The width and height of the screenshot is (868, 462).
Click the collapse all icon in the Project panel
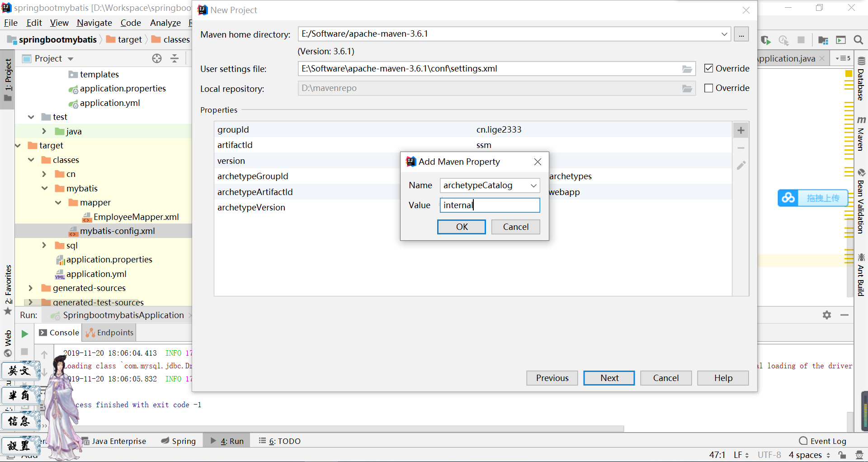pyautogui.click(x=175, y=58)
